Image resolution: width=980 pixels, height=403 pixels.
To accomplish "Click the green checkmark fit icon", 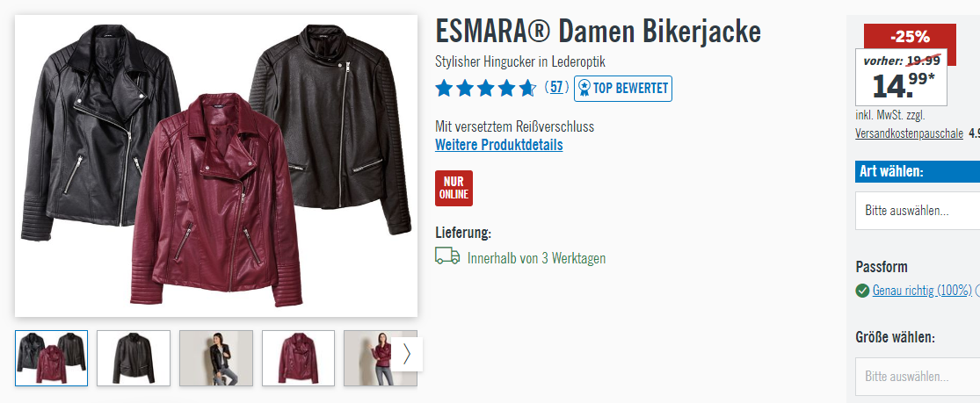I will pyautogui.click(x=862, y=291).
